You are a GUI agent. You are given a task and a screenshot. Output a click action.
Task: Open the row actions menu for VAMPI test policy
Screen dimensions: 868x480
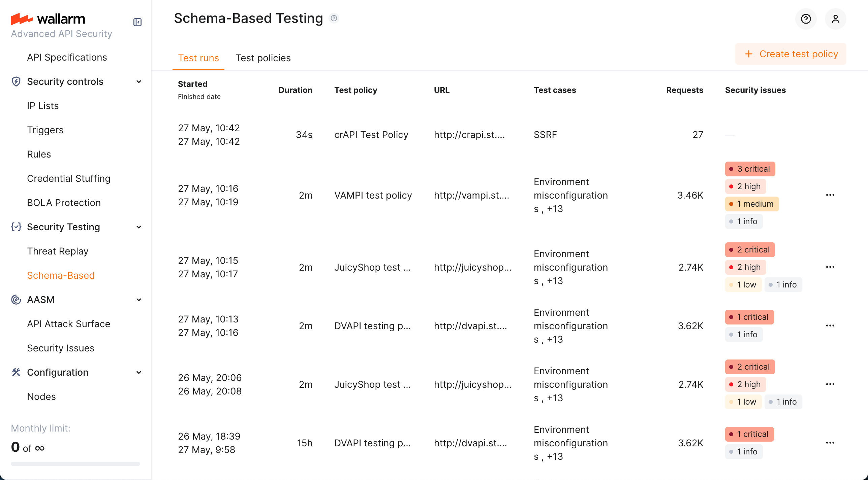[x=831, y=195]
